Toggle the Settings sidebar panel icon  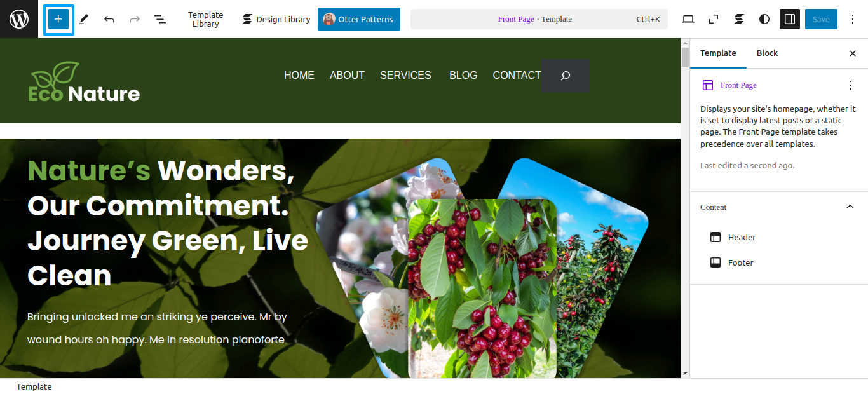pyautogui.click(x=790, y=19)
